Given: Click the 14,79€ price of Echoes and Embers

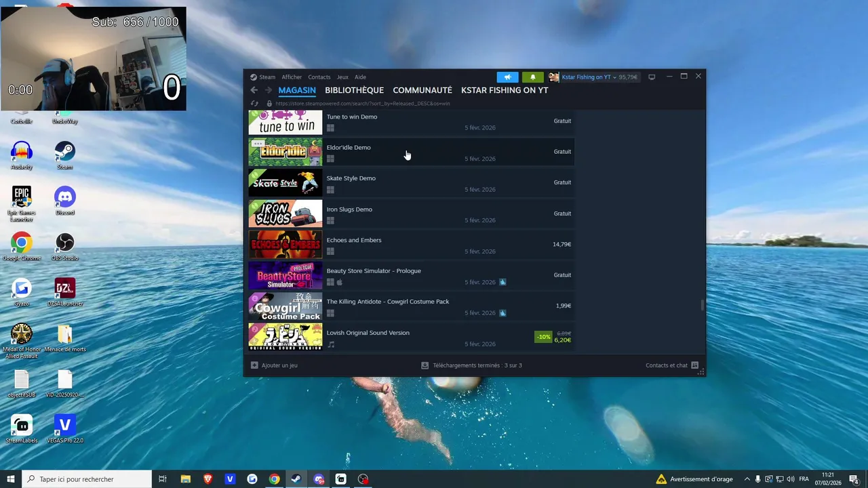Looking at the screenshot, I should click(561, 245).
